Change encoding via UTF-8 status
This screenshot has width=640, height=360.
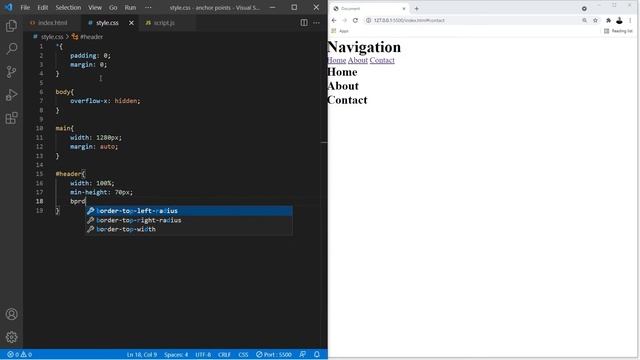(203, 354)
